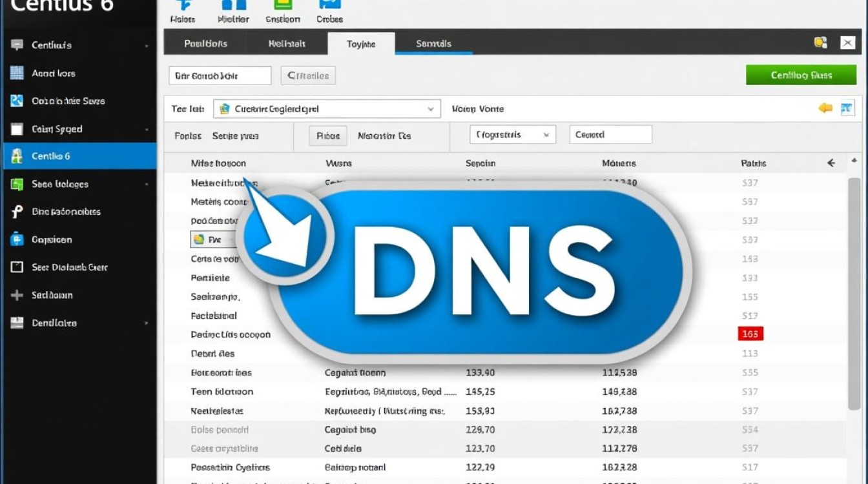
Task: Switch to the Semails tab
Action: point(433,43)
